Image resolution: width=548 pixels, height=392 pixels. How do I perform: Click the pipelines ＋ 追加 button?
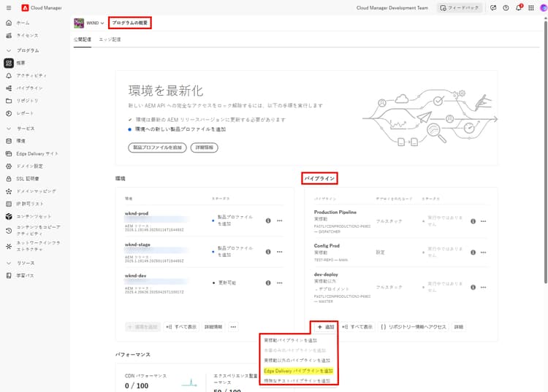(325, 327)
